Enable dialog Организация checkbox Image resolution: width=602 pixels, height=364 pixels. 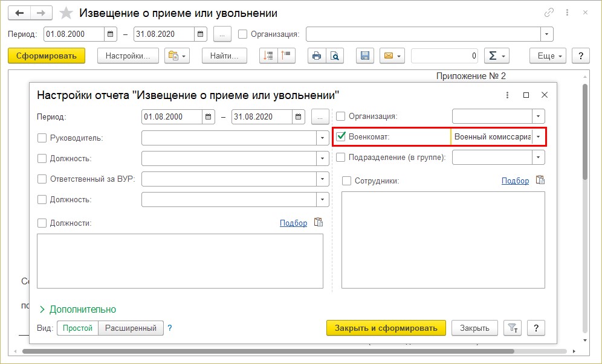point(340,117)
